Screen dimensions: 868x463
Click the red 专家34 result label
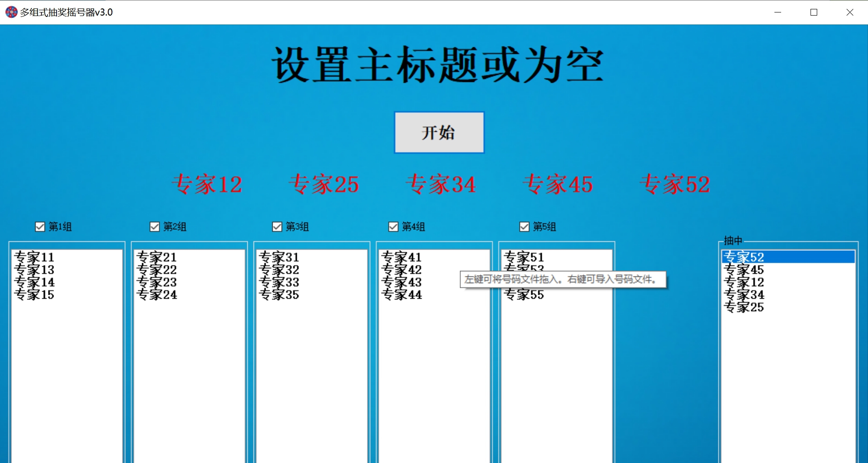coord(441,184)
